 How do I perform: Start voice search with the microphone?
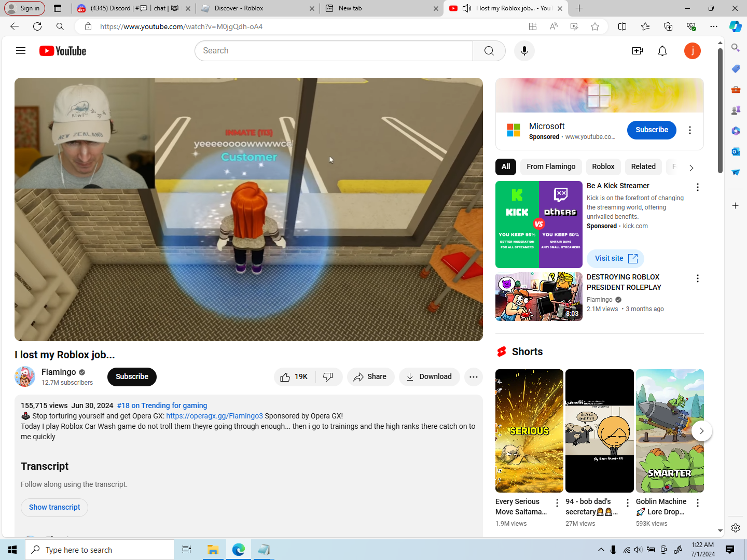[524, 51]
